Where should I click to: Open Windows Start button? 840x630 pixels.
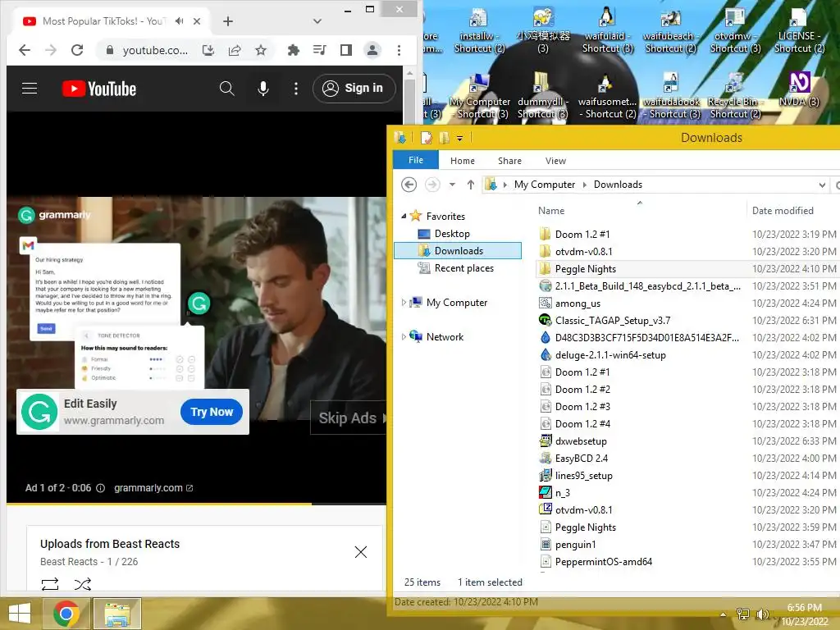(20, 614)
